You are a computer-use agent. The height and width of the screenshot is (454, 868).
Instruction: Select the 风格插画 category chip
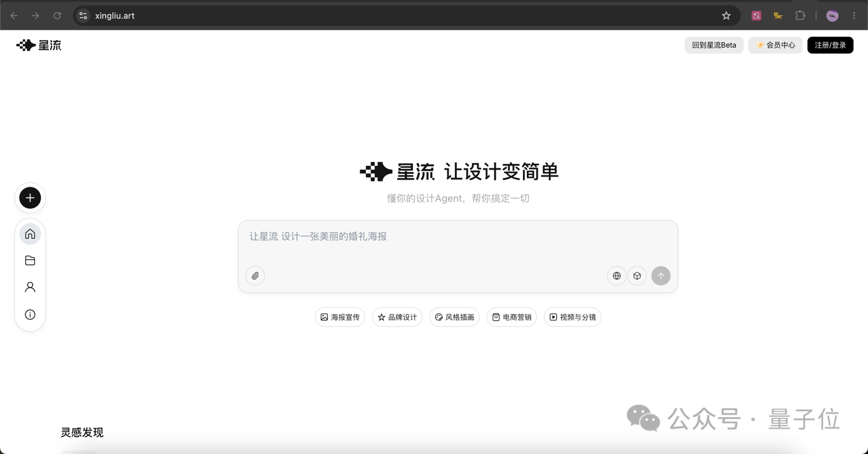(x=454, y=317)
